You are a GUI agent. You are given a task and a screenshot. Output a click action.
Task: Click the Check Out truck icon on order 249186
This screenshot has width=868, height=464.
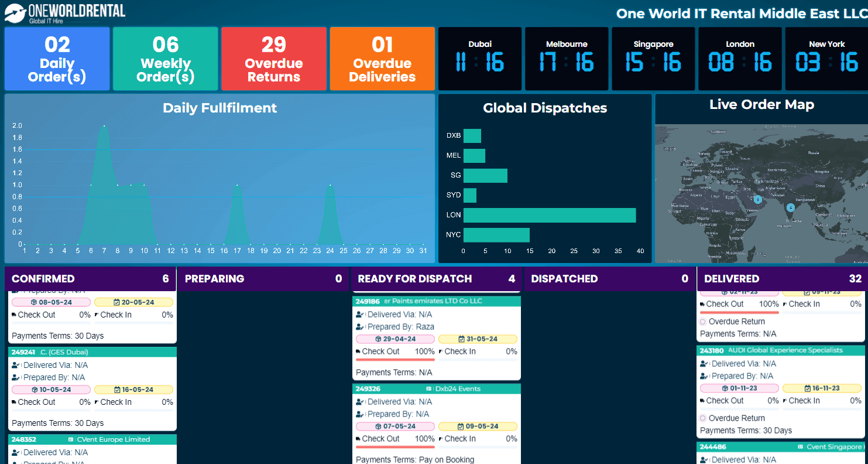point(357,351)
